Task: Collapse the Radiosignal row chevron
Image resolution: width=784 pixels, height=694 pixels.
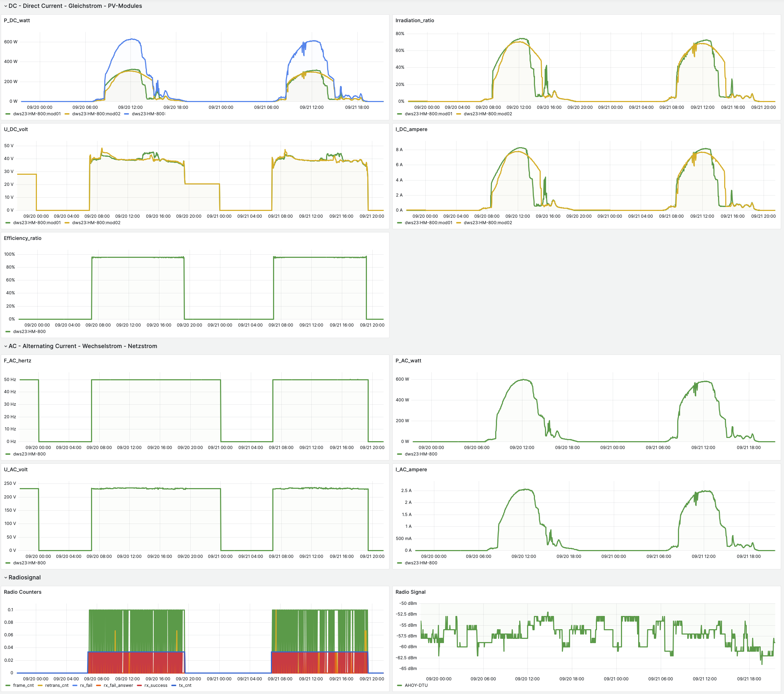Action: pyautogui.click(x=5, y=578)
